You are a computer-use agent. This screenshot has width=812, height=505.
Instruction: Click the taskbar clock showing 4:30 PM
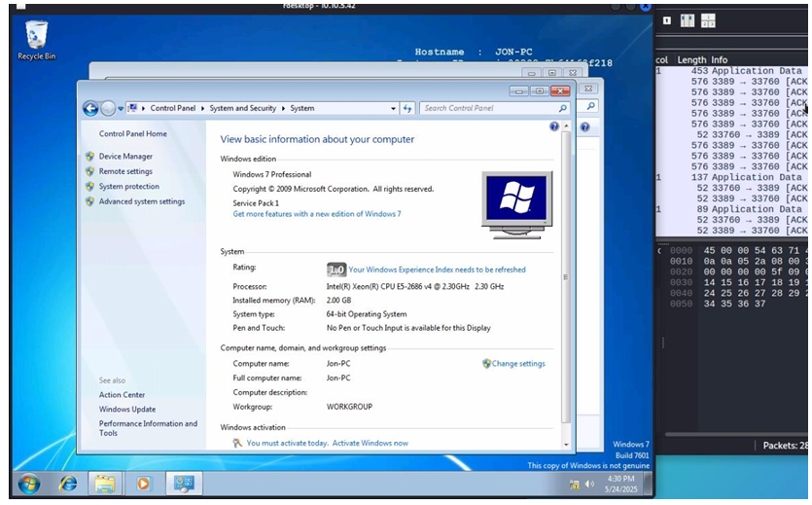click(x=620, y=484)
